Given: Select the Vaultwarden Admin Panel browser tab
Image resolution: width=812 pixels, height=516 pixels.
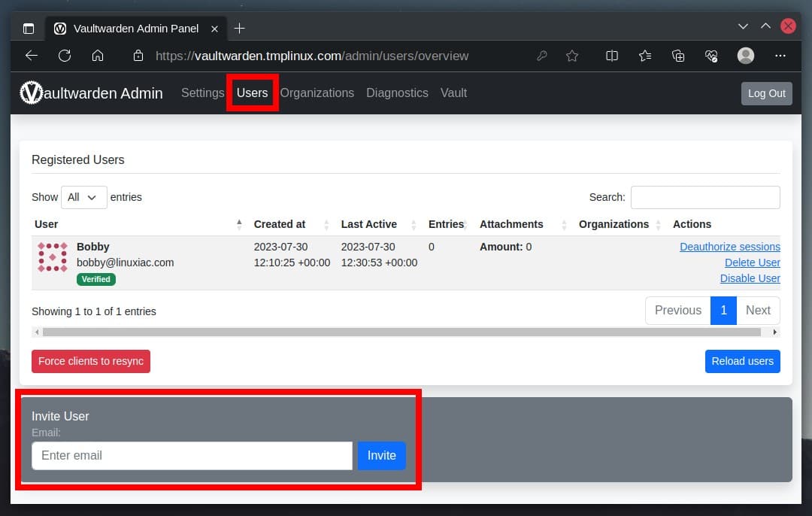Looking at the screenshot, I should (135, 28).
